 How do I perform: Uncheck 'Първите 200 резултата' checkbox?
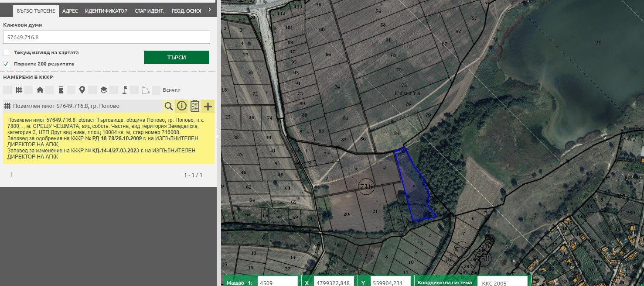click(7, 64)
